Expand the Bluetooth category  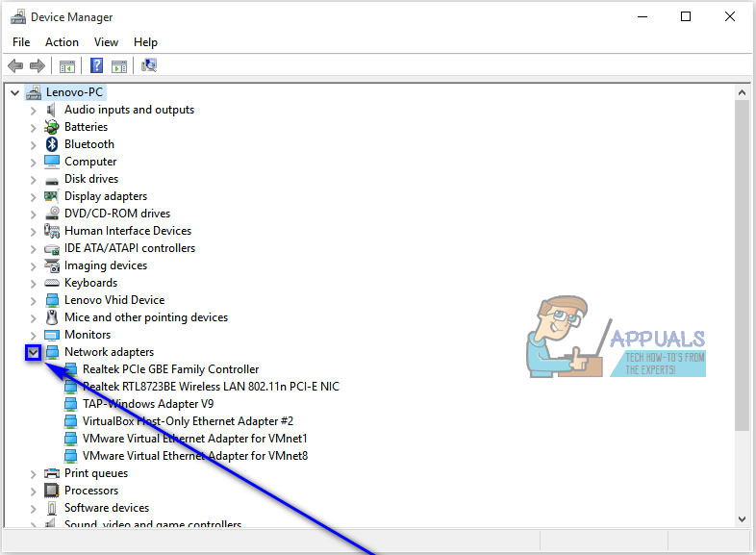33,145
